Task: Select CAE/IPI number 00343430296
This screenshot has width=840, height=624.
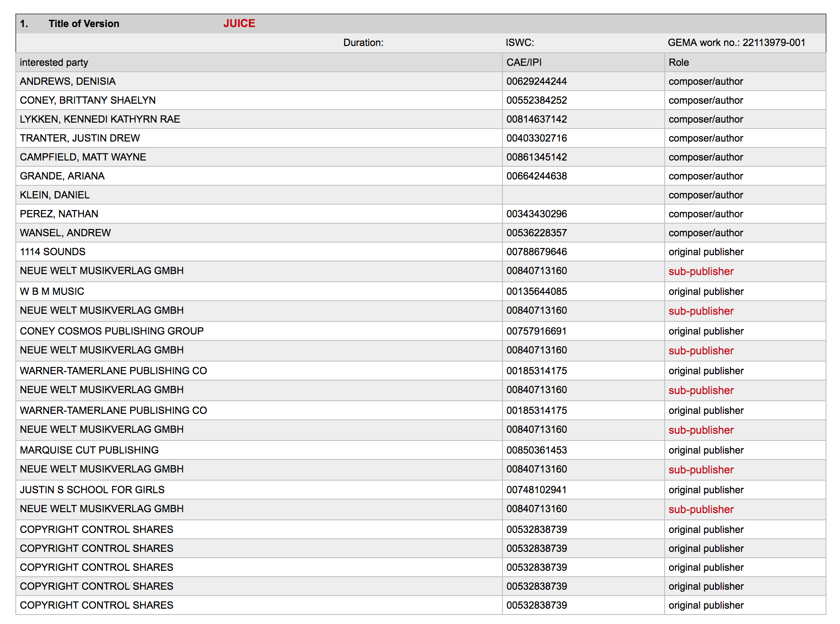Action: click(537, 214)
